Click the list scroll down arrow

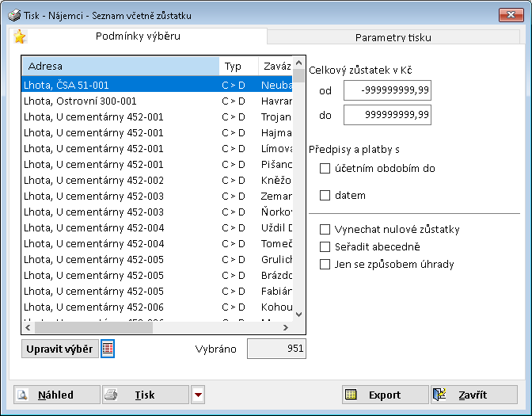point(298,315)
